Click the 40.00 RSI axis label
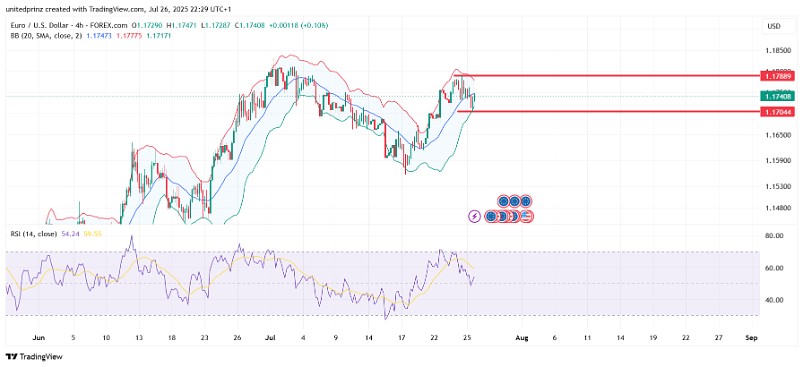Viewport: 803px width, 367px height. coord(773,300)
